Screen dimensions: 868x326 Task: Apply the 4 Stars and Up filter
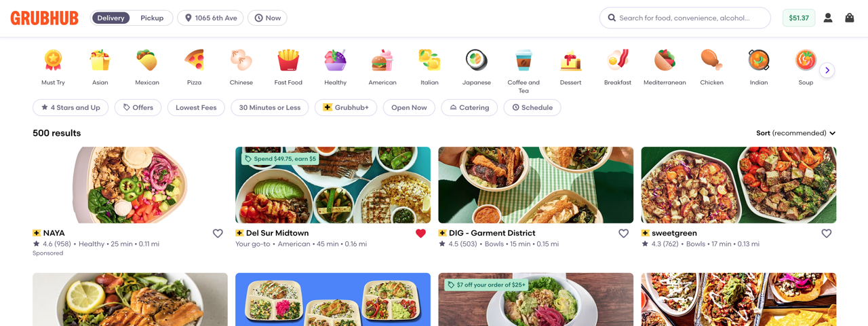(x=71, y=107)
